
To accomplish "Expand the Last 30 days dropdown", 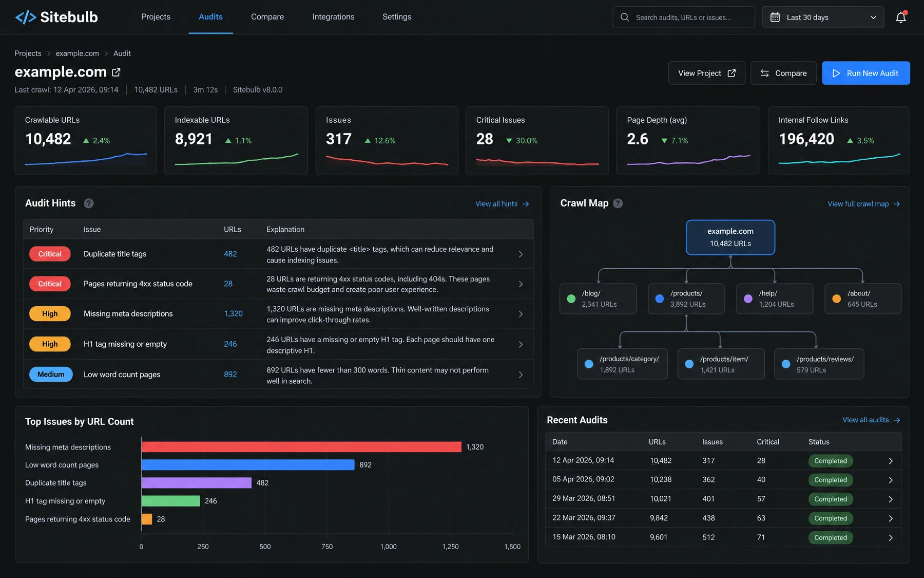I will (823, 17).
